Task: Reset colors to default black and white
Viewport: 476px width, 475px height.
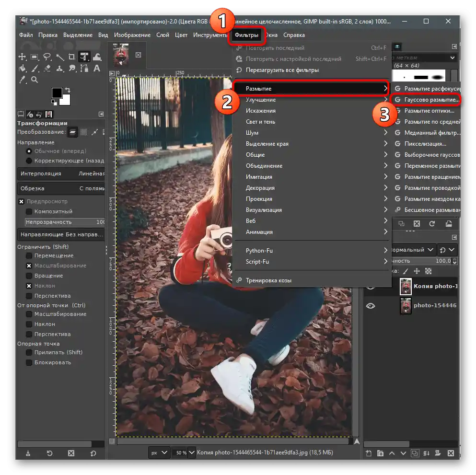Action: click(54, 103)
